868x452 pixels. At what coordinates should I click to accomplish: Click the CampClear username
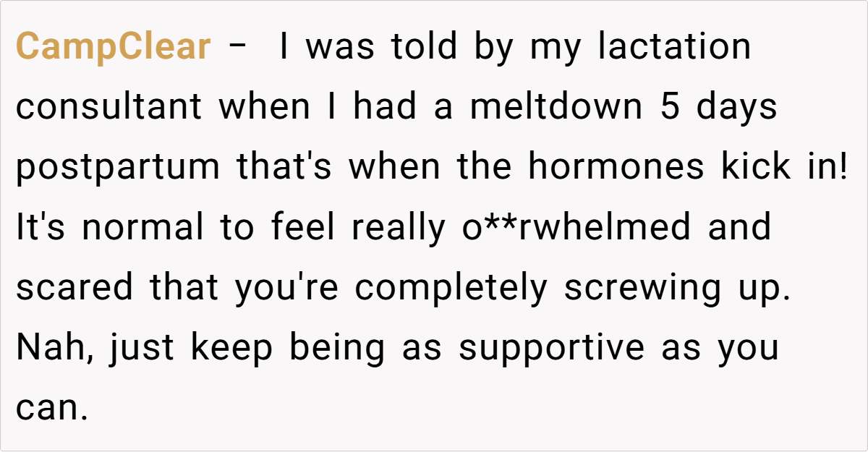point(113,48)
